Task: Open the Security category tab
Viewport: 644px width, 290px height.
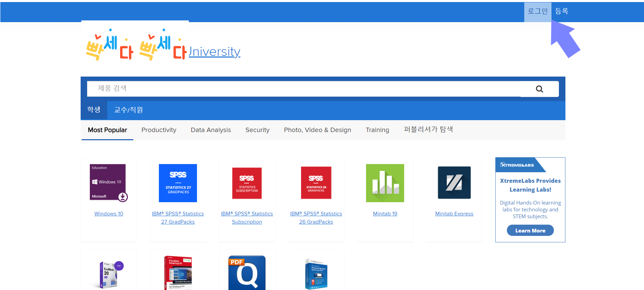Action: point(258,130)
